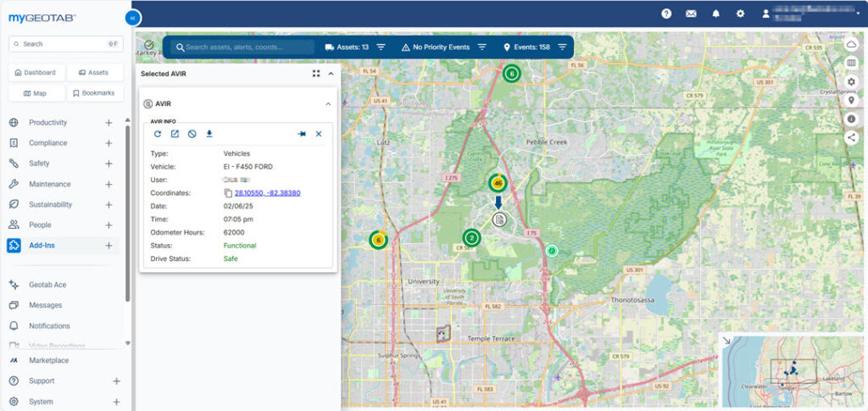Expand the People plus icon
The width and height of the screenshot is (868, 411).
click(x=108, y=225)
